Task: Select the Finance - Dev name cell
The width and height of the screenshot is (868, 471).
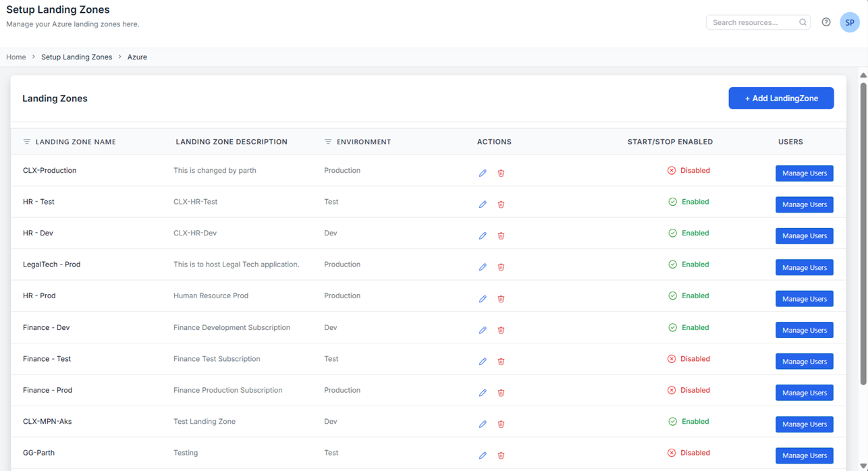Action: [x=46, y=327]
